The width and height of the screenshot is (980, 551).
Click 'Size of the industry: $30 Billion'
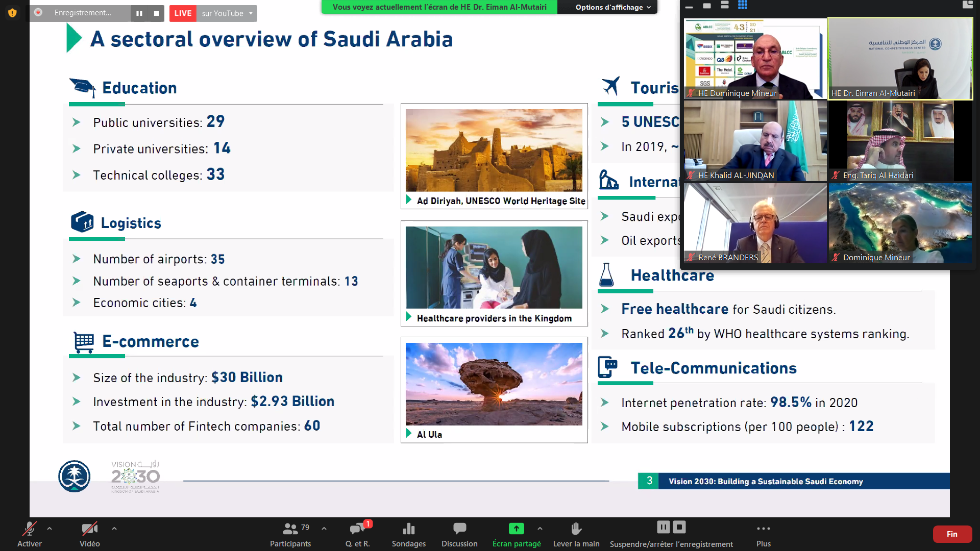click(x=188, y=378)
